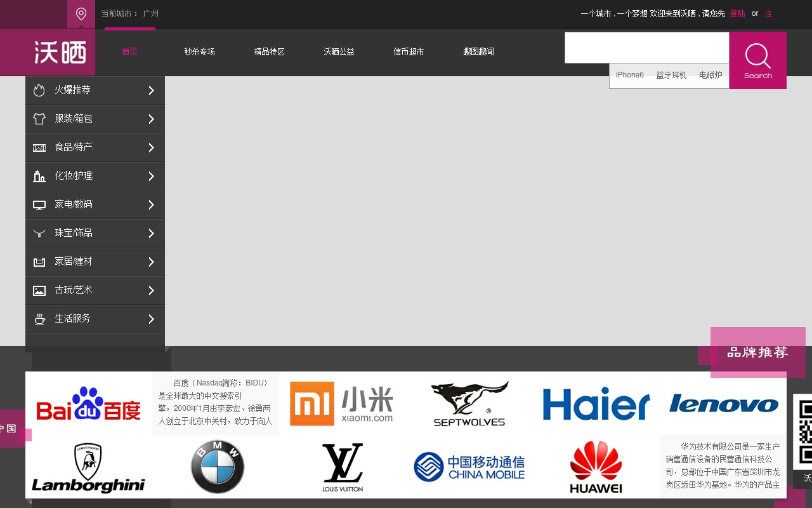Expand the 古玩/艺术 category arrow
The image size is (812, 508).
coord(151,290)
